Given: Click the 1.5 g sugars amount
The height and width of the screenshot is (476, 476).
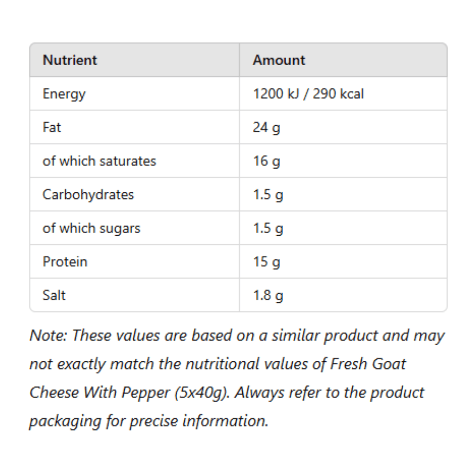Looking at the screenshot, I should pyautogui.click(x=268, y=228).
